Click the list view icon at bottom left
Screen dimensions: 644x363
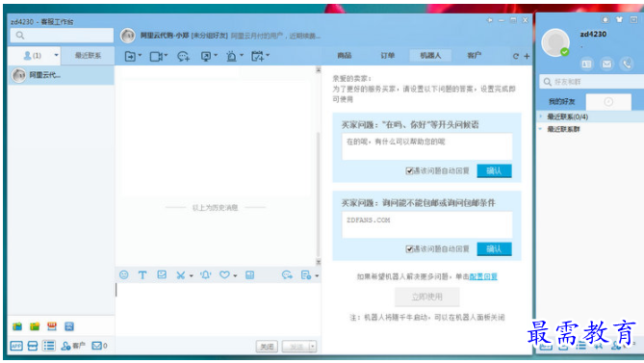pyautogui.click(x=49, y=346)
